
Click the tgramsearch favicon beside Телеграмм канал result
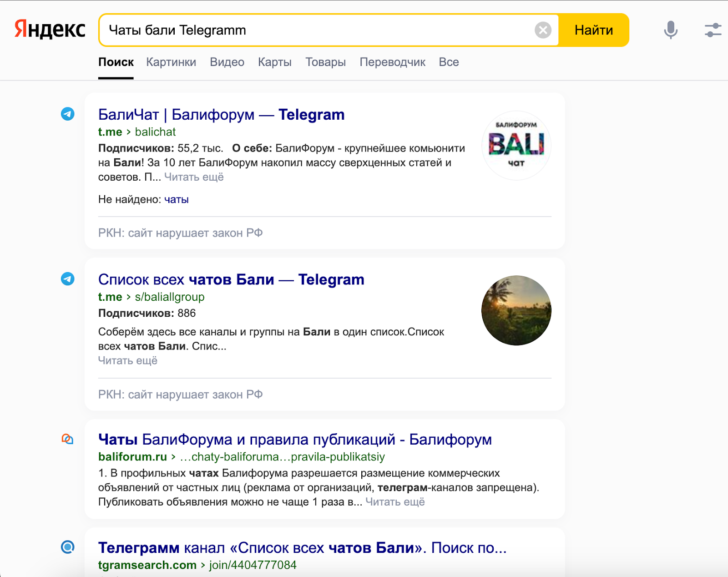(x=68, y=547)
